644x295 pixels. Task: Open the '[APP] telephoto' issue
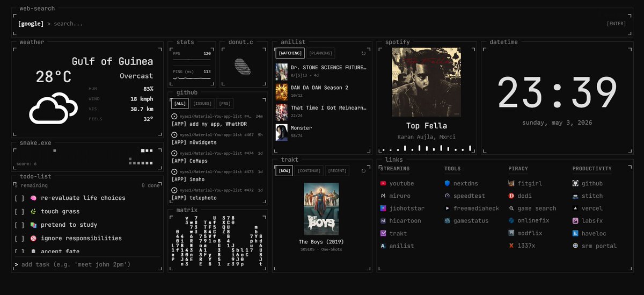point(217,194)
